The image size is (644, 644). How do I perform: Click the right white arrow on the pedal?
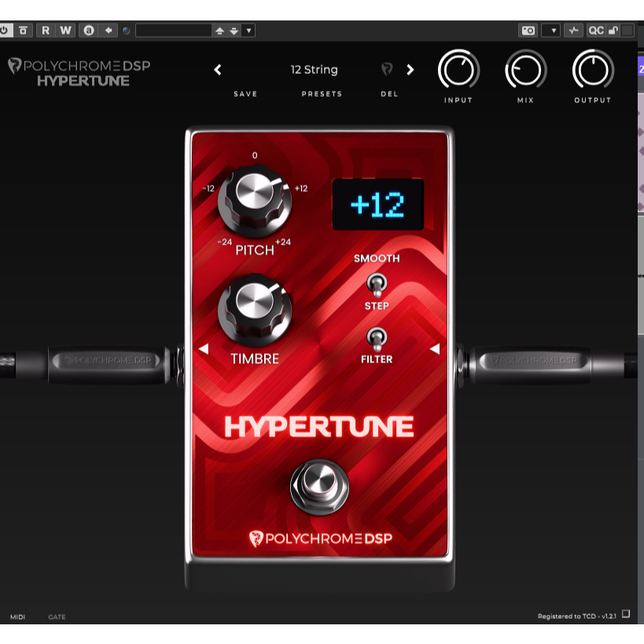435,349
